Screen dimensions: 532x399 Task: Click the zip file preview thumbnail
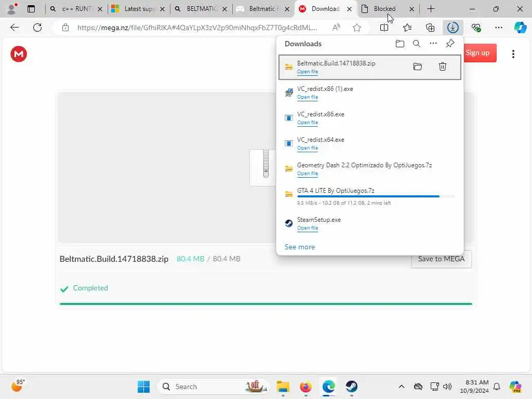[263, 167]
